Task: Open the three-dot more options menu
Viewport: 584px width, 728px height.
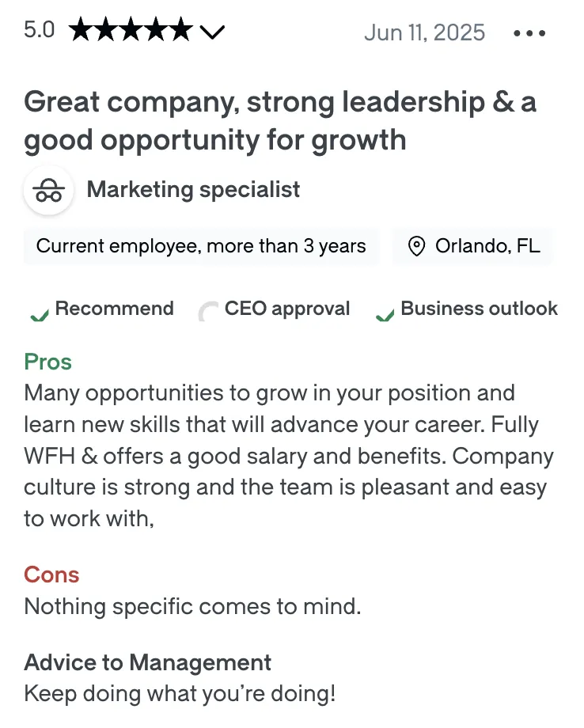Action: 529,33
